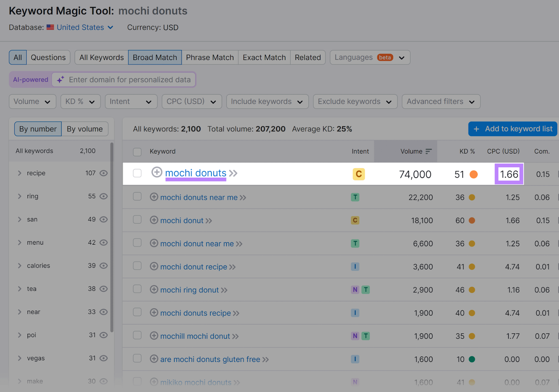Switch to the Phrase Match tab
This screenshot has width=559, height=392.
tap(210, 57)
